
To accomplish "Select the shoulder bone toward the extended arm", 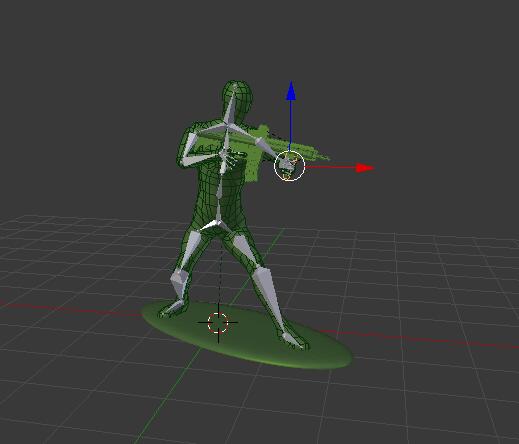I will click(x=243, y=132).
